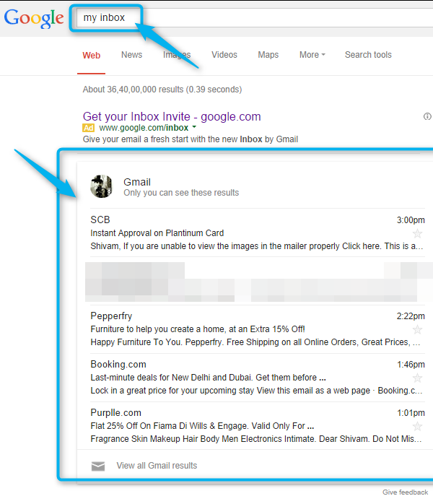Open Search tools
The image size is (433, 504).
coord(368,55)
